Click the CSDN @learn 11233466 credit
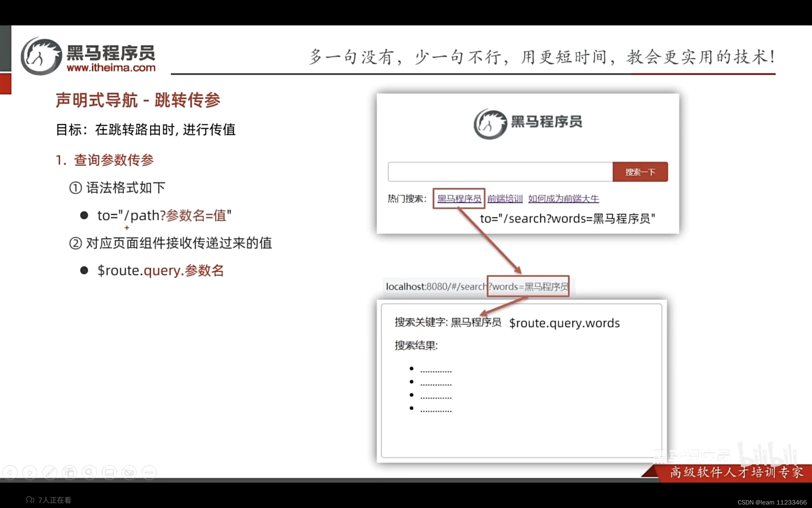 pyautogui.click(x=772, y=502)
